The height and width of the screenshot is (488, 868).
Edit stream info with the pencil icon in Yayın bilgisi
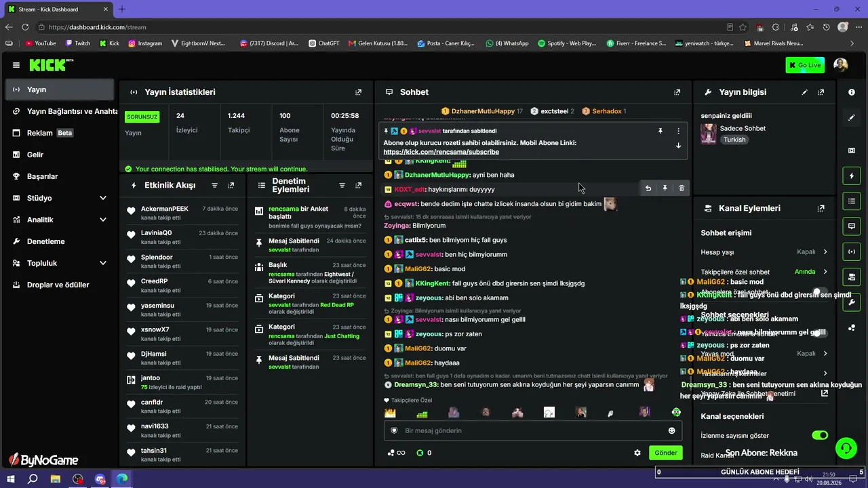[x=805, y=92]
